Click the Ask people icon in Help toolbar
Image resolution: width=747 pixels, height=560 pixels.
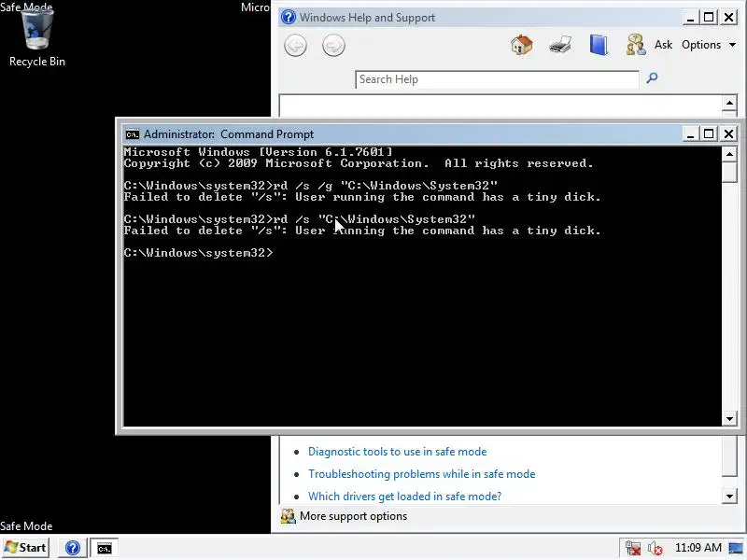[636, 45]
